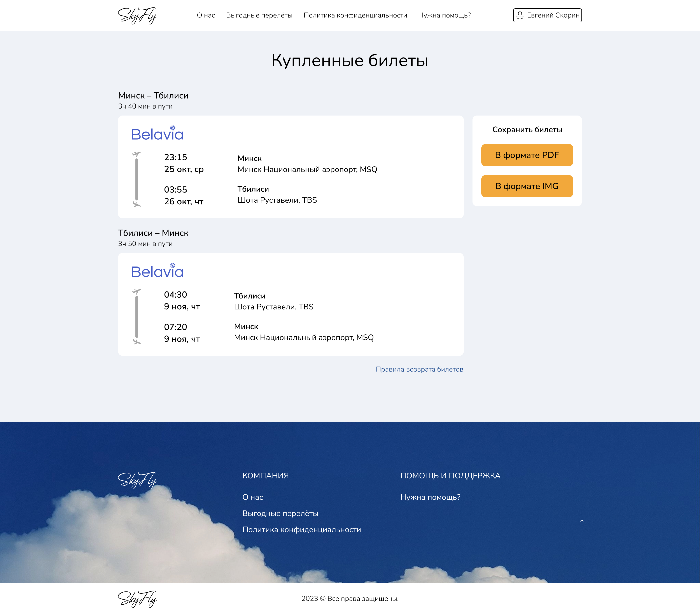Screen dimensions: 700x614
Task: Click footer link Выгодные перелёты
Action: (280, 513)
